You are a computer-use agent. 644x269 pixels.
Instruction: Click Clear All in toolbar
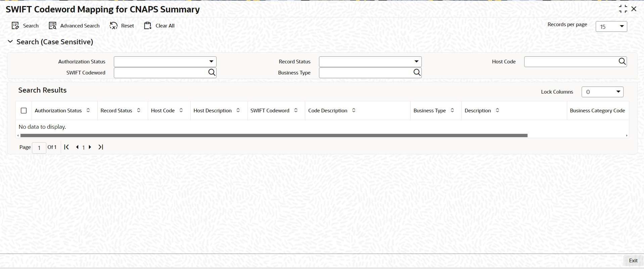coord(159,26)
